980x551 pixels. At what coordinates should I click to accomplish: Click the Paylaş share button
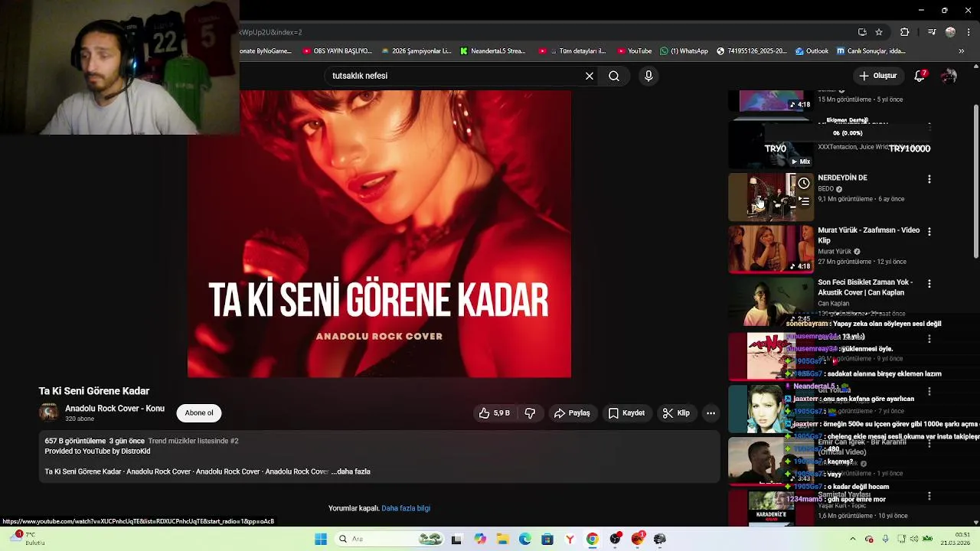click(572, 413)
